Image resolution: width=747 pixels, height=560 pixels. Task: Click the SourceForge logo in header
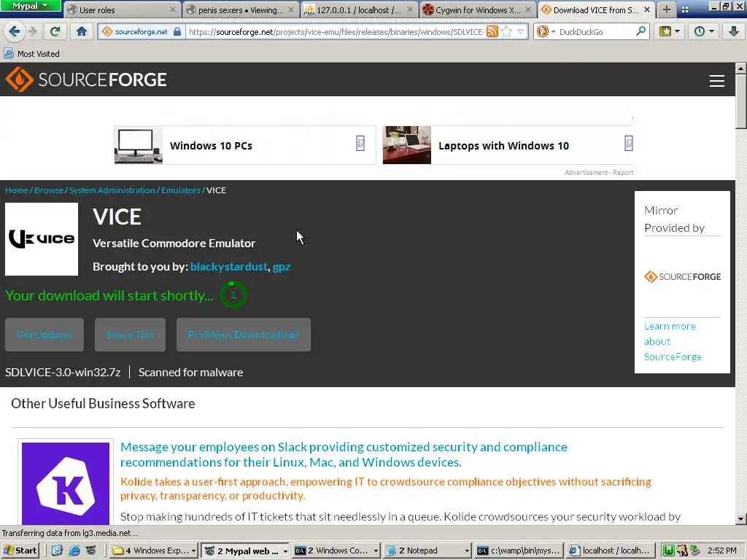click(x=86, y=79)
